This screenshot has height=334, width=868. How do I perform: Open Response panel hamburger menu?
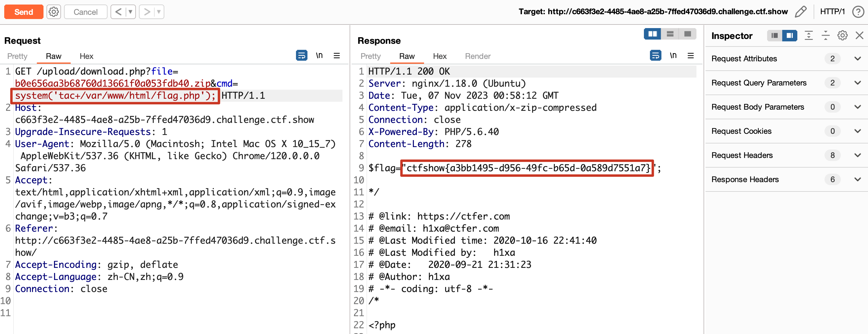tap(690, 55)
